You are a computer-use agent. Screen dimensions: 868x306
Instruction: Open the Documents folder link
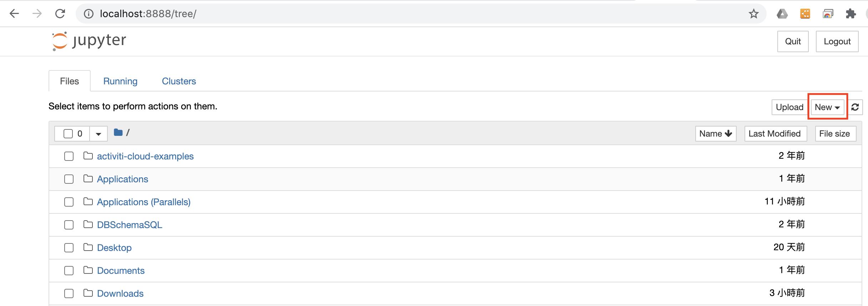[x=121, y=271]
